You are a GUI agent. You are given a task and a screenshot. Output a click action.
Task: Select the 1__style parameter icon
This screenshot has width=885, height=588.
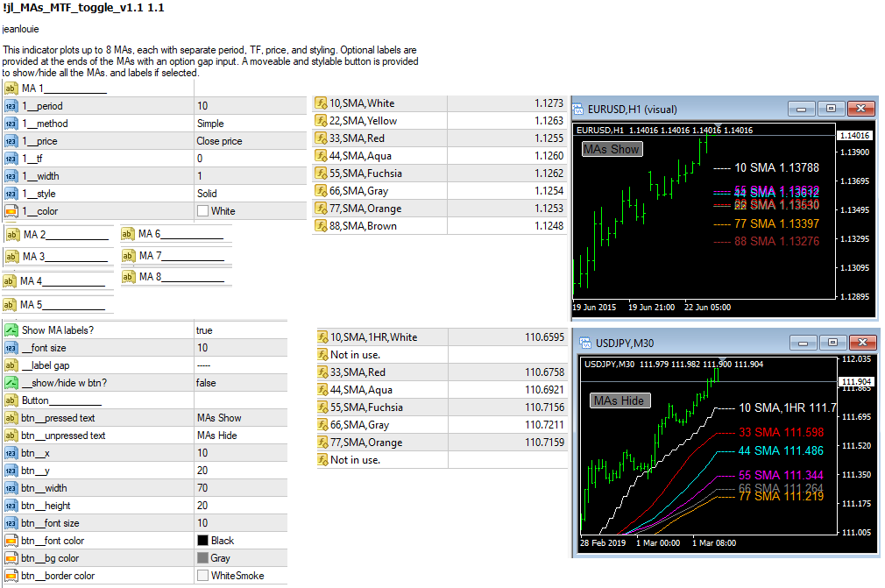coord(11,194)
